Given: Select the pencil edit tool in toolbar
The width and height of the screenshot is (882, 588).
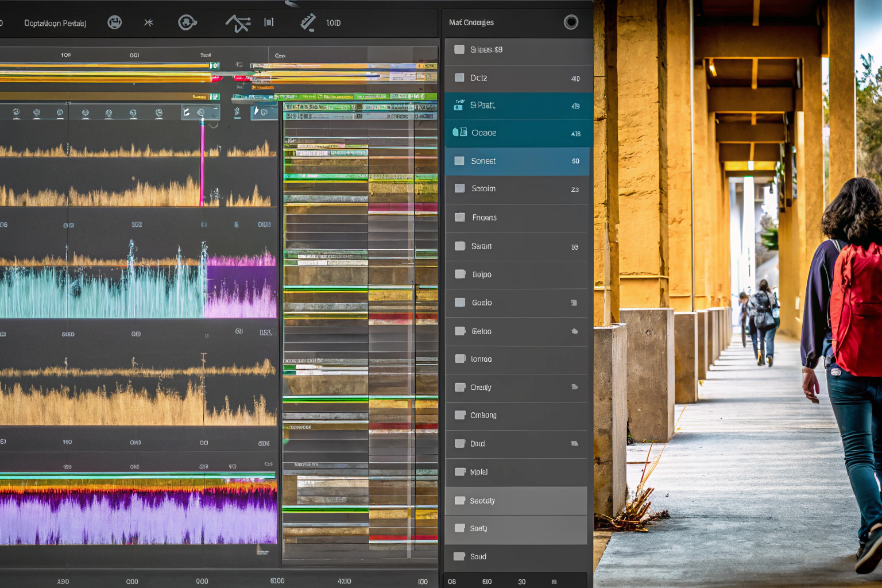Looking at the screenshot, I should coord(308,22).
